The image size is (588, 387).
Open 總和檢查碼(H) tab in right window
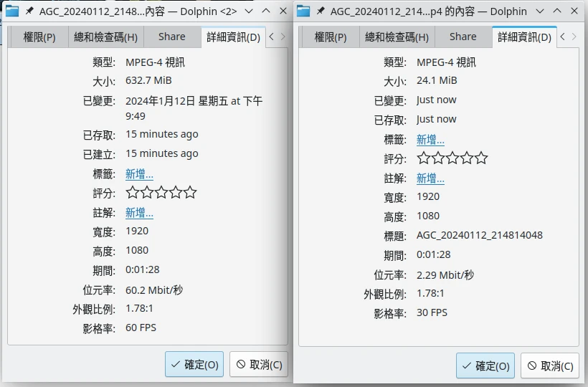pyautogui.click(x=397, y=37)
